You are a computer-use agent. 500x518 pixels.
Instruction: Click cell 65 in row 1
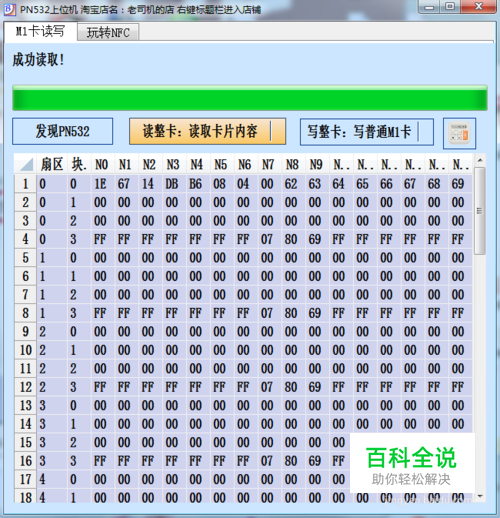(x=365, y=184)
